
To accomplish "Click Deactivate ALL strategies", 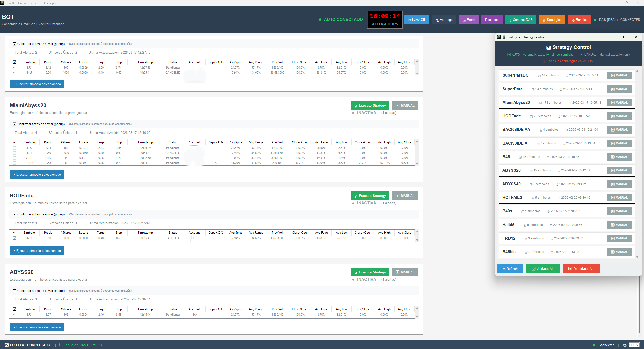I will 582,269.
